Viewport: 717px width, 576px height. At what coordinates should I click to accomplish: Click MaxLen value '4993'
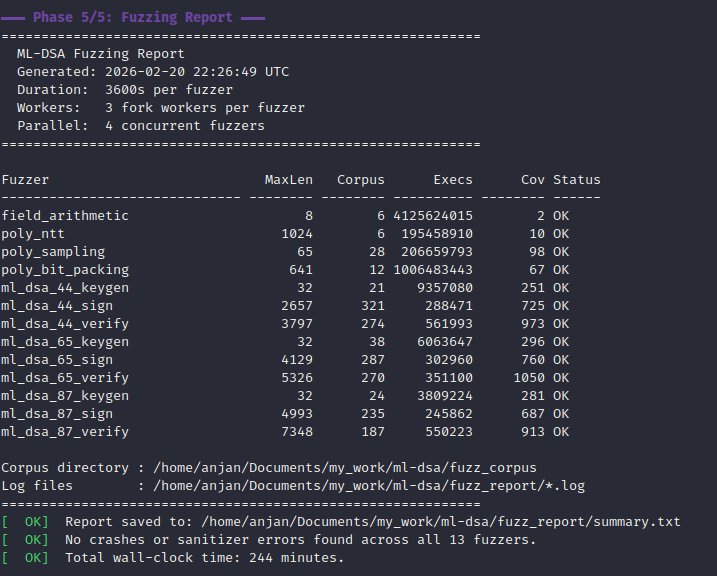[297, 414]
